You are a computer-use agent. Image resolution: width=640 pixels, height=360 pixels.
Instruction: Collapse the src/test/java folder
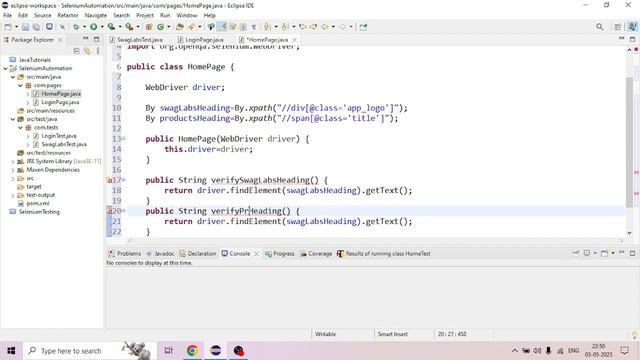pos(13,119)
